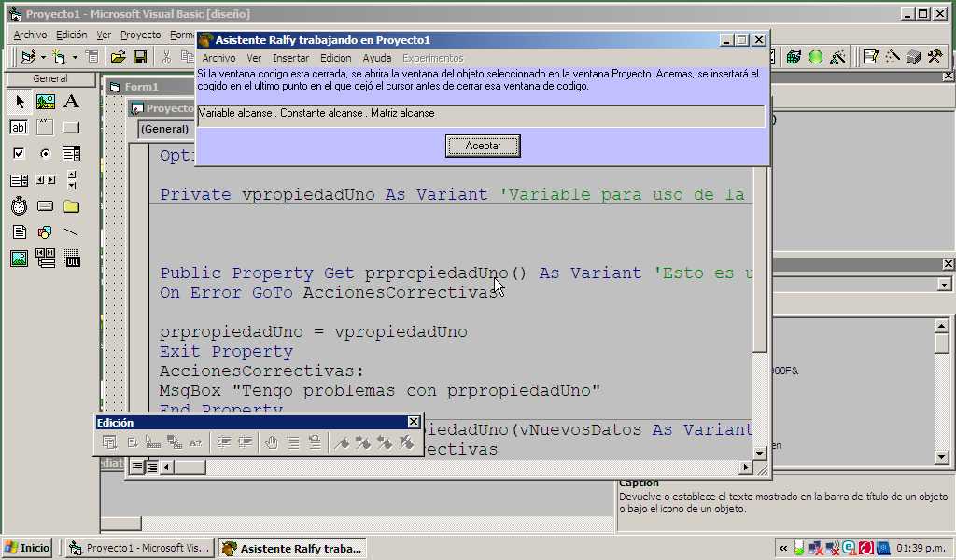Click the Indent icon in Edición toolbar
The height and width of the screenshot is (560, 956).
click(x=223, y=443)
